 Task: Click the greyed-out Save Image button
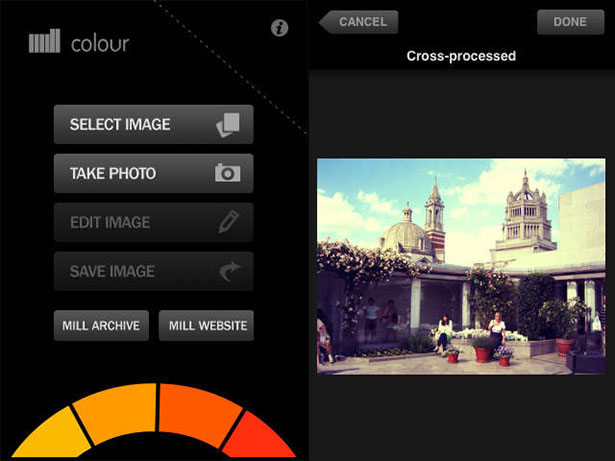153,271
